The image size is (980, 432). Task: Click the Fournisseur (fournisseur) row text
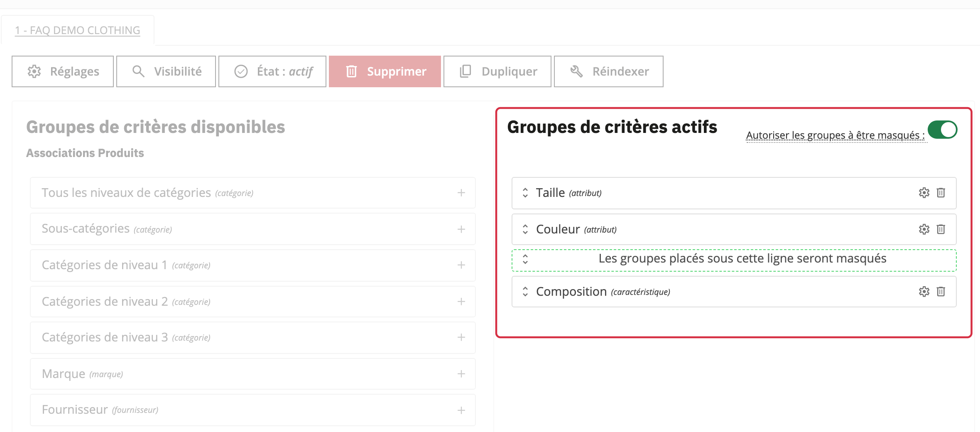100,410
